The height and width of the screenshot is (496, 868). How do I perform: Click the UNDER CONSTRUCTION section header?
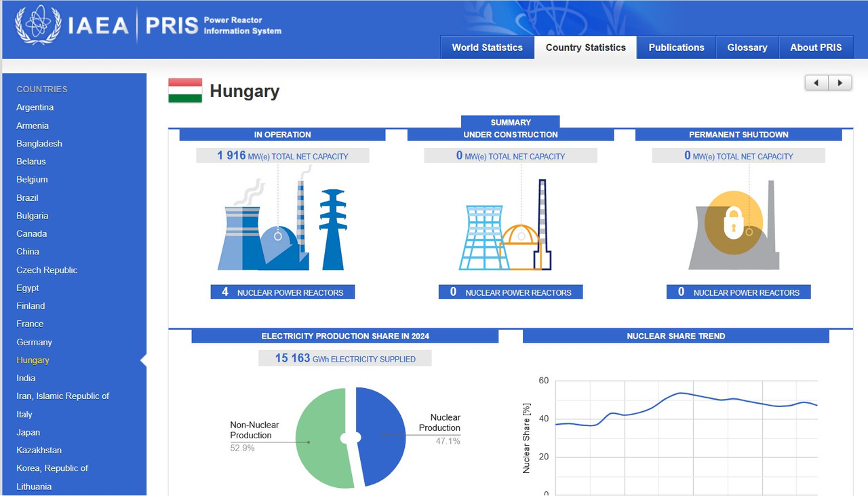pos(511,134)
